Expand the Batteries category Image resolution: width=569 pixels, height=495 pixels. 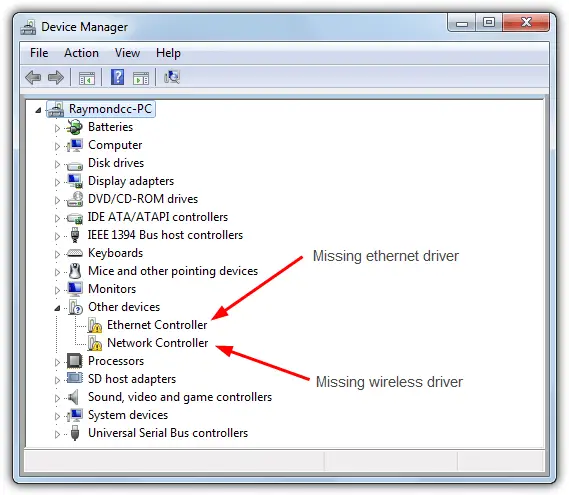[x=57, y=128]
